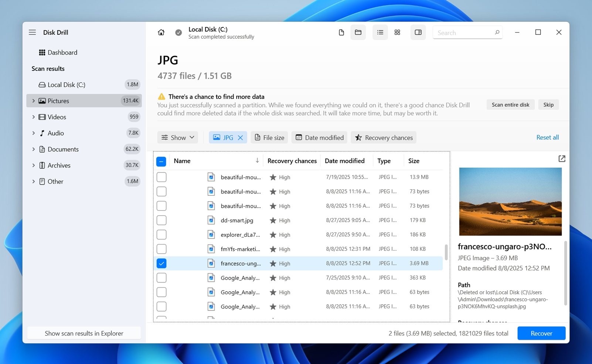
Task: Expand the Videos category
Action: (x=33, y=117)
